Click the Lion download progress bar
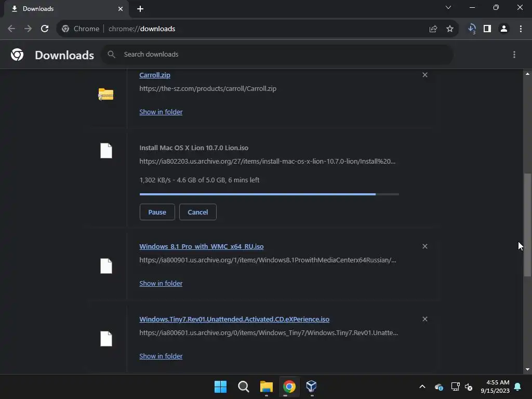 tap(269, 194)
